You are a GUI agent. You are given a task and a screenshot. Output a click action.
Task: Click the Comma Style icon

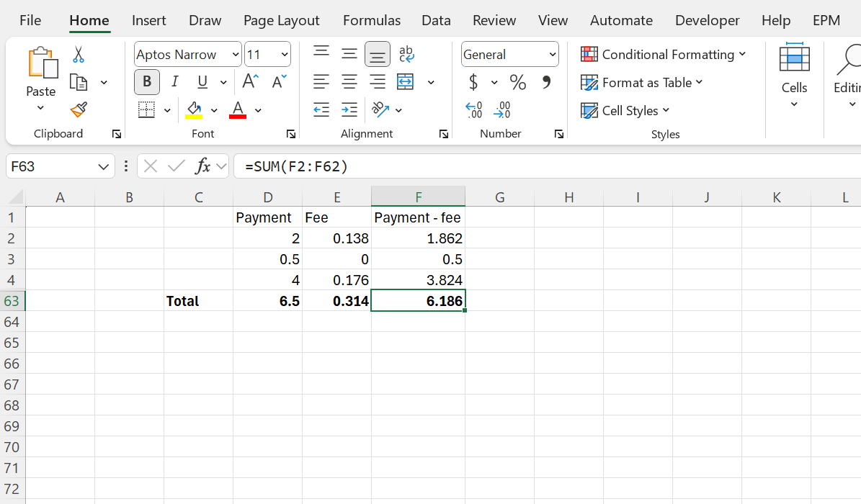(545, 83)
